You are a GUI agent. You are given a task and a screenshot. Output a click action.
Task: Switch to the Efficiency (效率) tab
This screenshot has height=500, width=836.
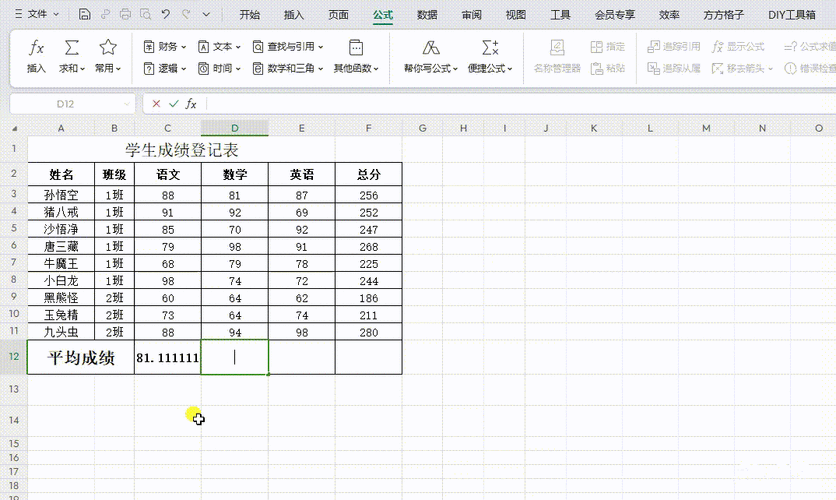[669, 15]
